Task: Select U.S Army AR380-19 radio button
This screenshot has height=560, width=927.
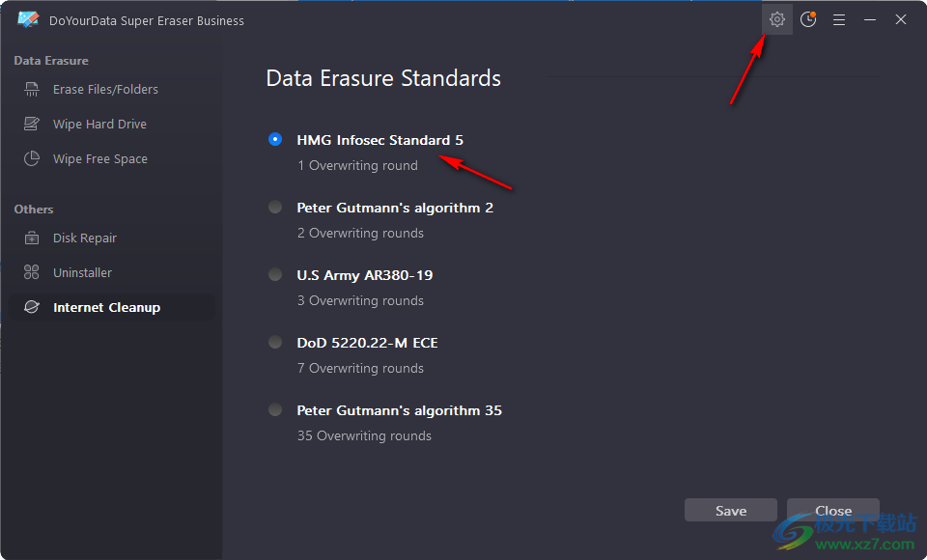Action: [275, 274]
